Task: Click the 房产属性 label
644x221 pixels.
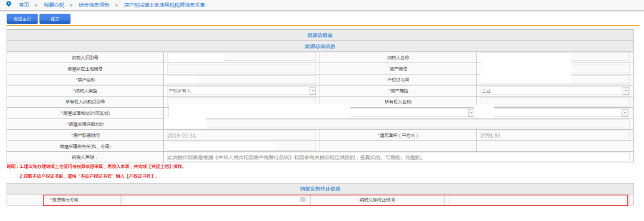Action: click(398, 91)
